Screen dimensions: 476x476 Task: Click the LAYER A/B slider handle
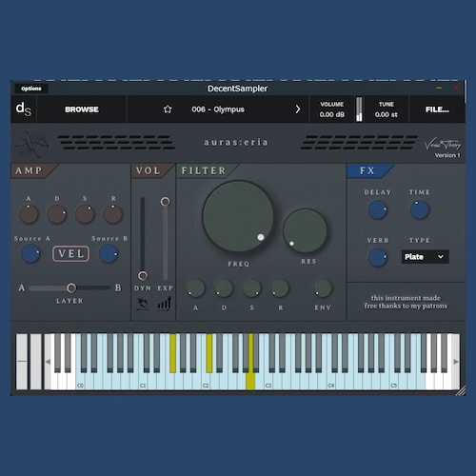(x=71, y=288)
